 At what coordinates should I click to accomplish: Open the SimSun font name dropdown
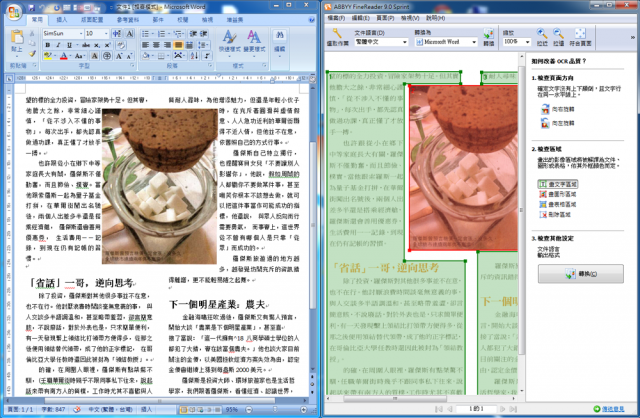[81, 33]
